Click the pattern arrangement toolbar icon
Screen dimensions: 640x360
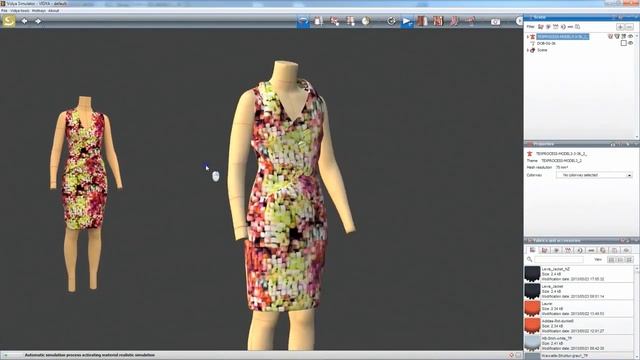(350, 21)
